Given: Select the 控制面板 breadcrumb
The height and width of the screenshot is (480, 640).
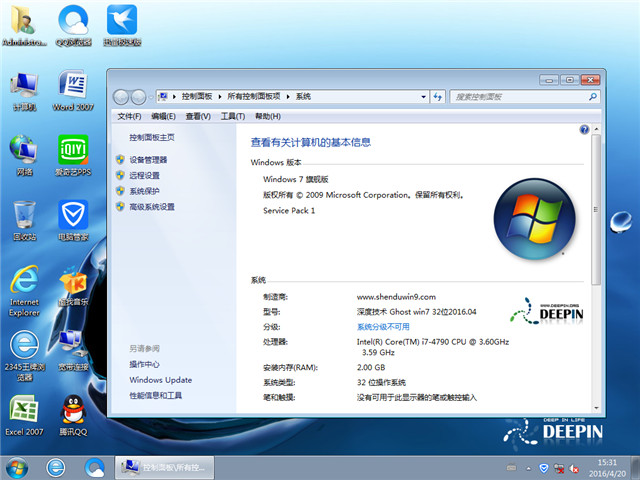Looking at the screenshot, I should click(197, 97).
